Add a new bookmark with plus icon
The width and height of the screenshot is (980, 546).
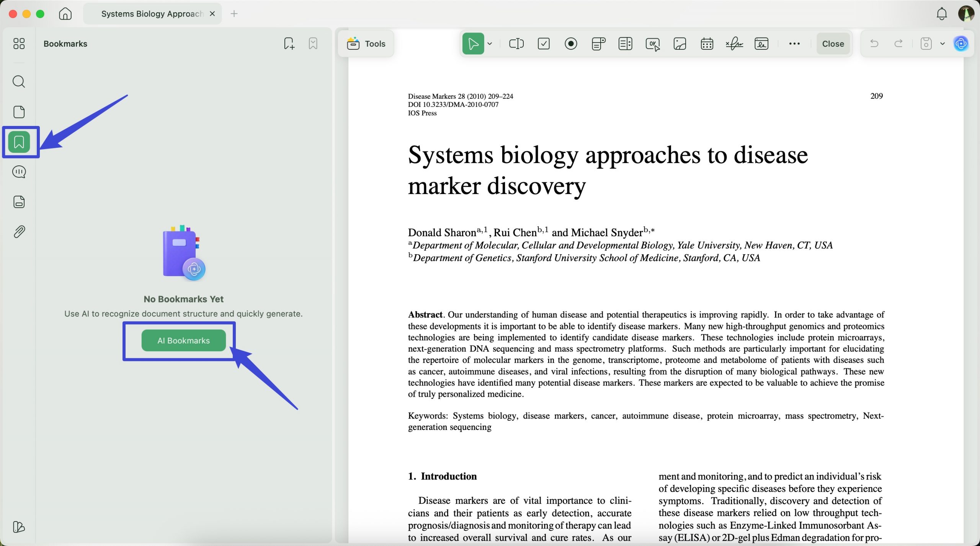(289, 44)
